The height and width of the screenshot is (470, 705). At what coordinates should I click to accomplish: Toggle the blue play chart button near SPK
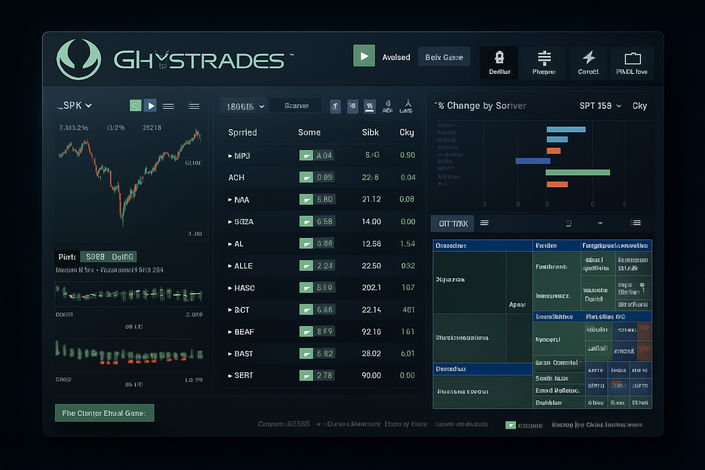tap(151, 105)
